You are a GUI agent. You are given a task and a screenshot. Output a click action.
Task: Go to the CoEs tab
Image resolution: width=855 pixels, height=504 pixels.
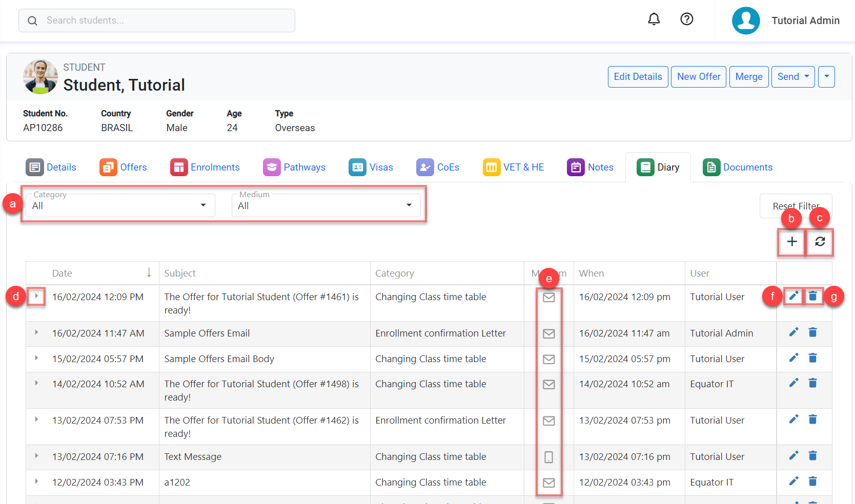tap(438, 167)
